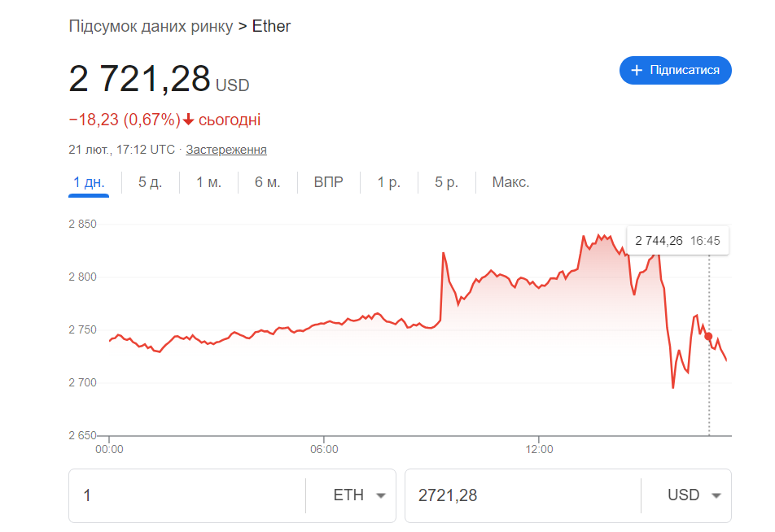Open the Застереження disclaimer link
This screenshot has height=532, width=775.
point(226,150)
